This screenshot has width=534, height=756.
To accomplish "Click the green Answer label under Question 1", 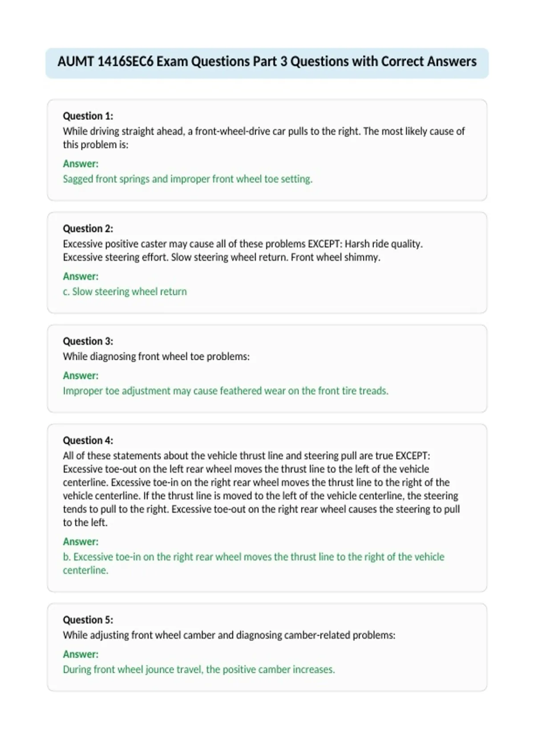I will point(81,164).
